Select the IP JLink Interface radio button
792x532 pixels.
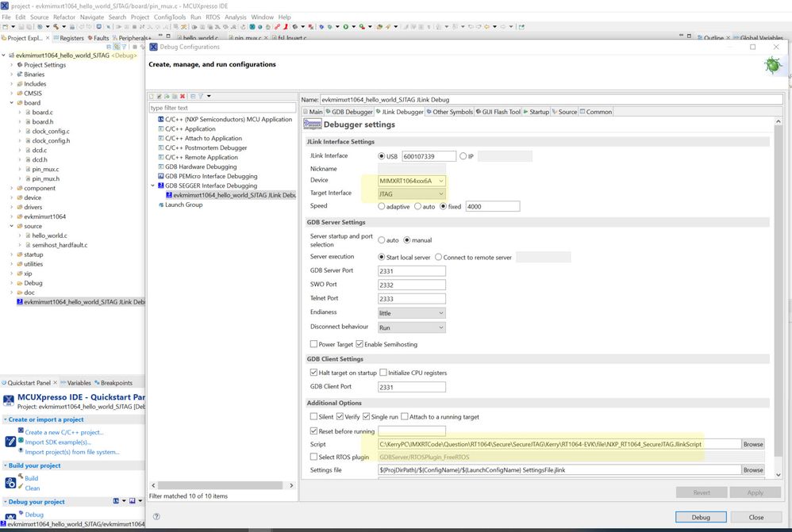[463, 156]
